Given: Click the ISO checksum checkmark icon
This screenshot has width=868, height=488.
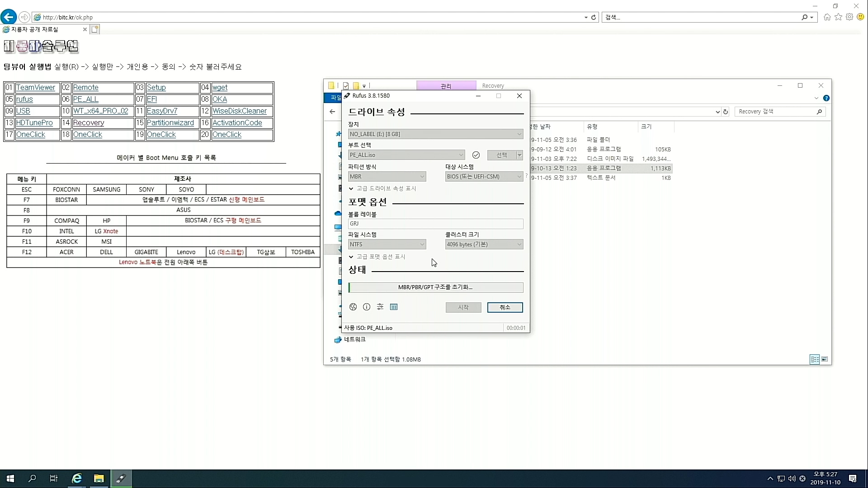Looking at the screenshot, I should pos(476,155).
